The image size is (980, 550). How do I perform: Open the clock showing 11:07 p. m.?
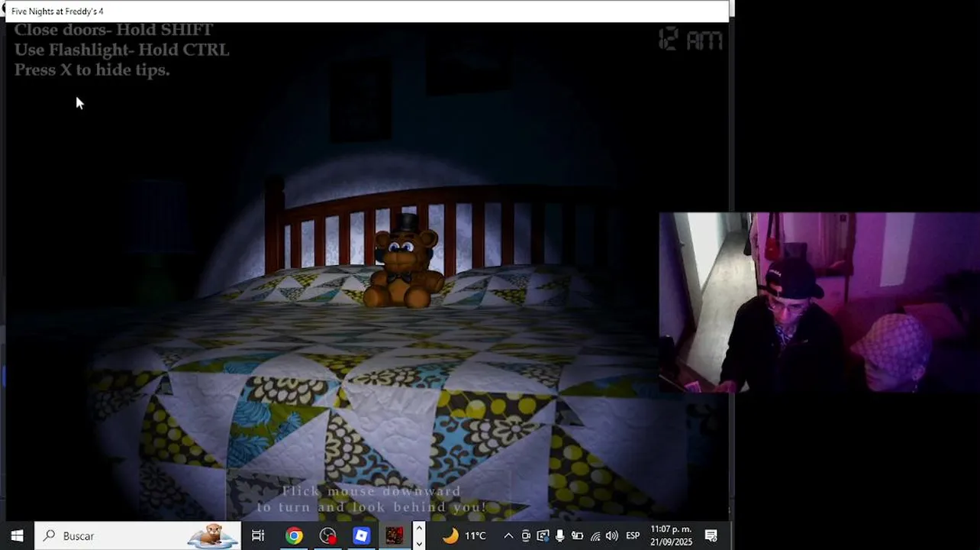point(671,535)
